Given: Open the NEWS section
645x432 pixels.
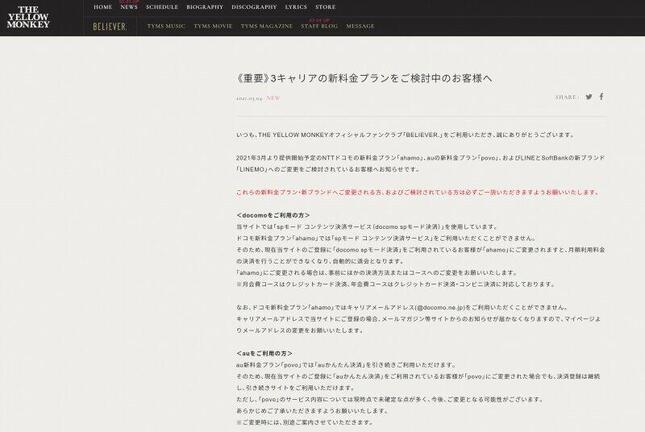Looking at the screenshot, I should coord(129,7).
